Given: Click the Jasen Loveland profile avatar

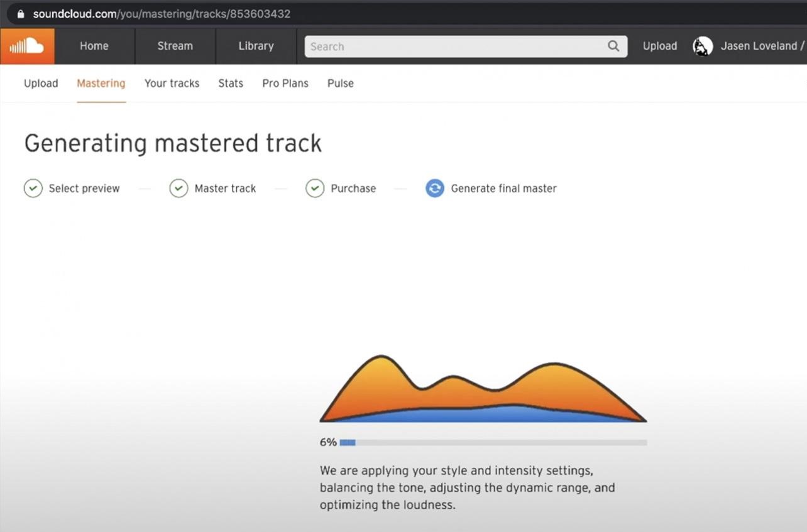Looking at the screenshot, I should click(x=703, y=46).
